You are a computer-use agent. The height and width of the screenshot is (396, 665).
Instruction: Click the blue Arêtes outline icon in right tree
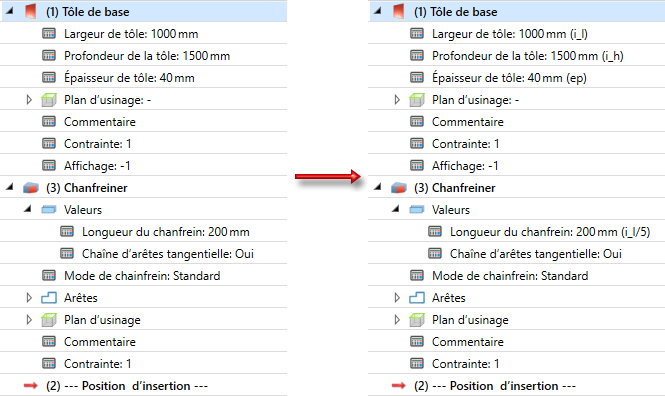(416, 298)
